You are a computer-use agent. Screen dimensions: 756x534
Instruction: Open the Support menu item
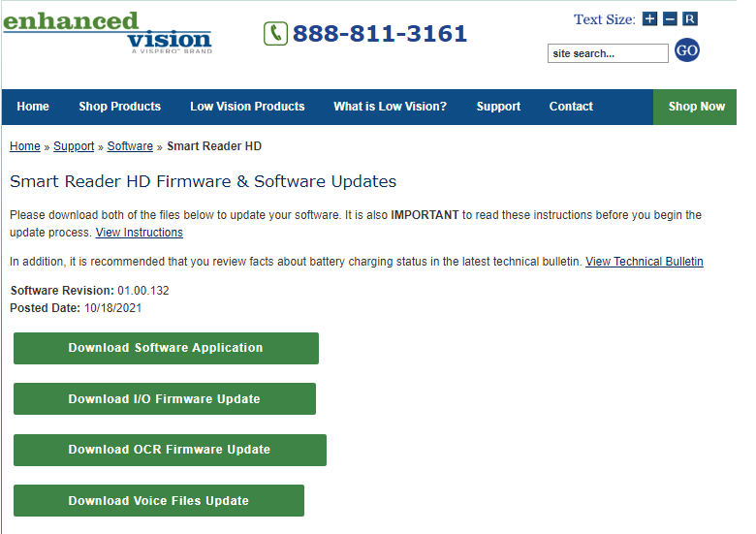(x=498, y=107)
